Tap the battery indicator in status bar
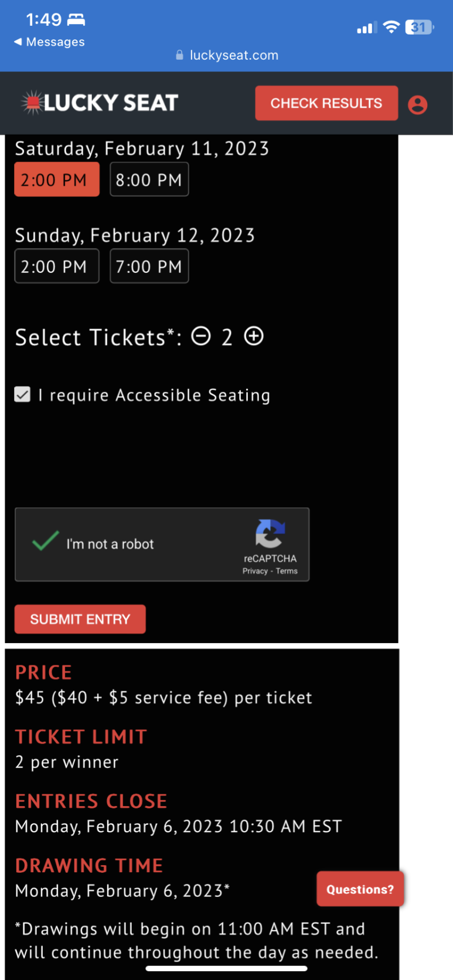Image resolution: width=453 pixels, height=980 pixels. [419, 27]
